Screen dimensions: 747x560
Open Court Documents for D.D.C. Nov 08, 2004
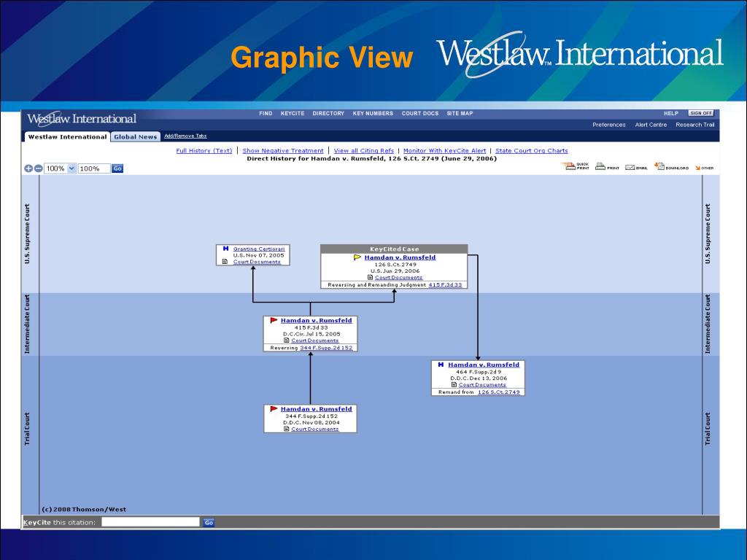(x=315, y=429)
